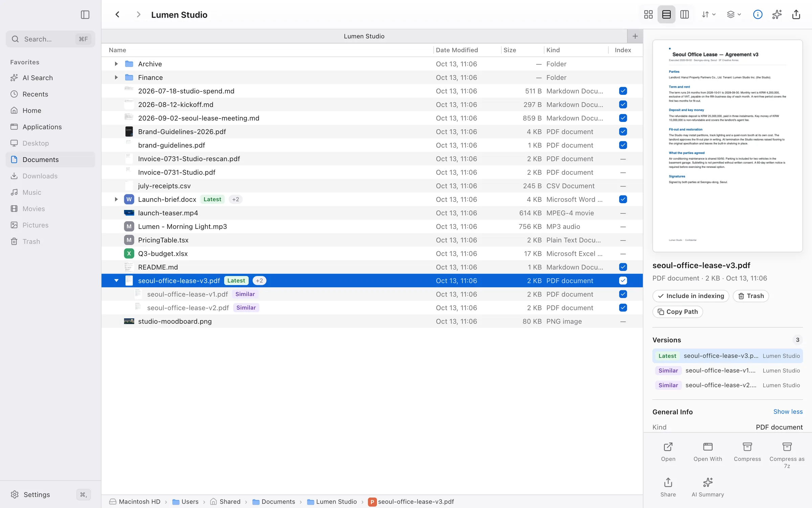Choose the Open With action

[x=707, y=452]
